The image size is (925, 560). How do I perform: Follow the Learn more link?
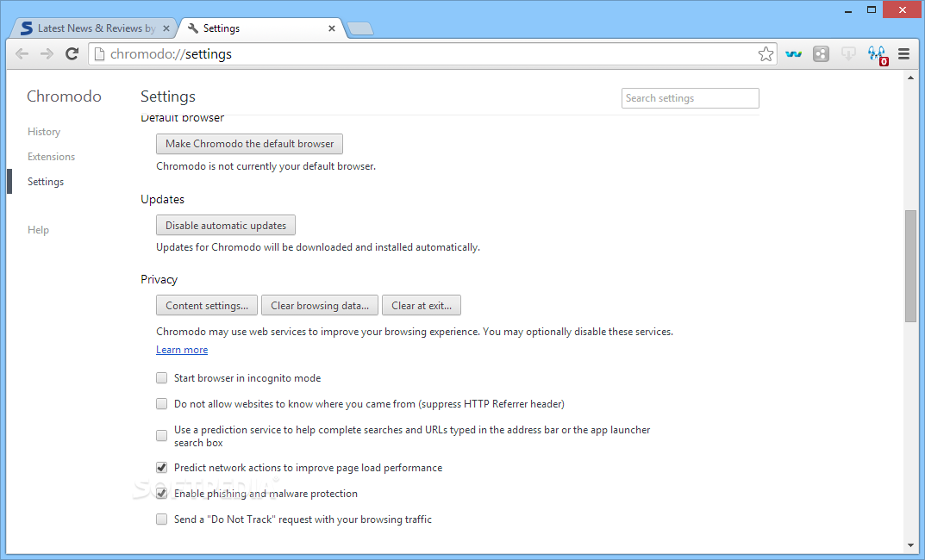click(182, 350)
